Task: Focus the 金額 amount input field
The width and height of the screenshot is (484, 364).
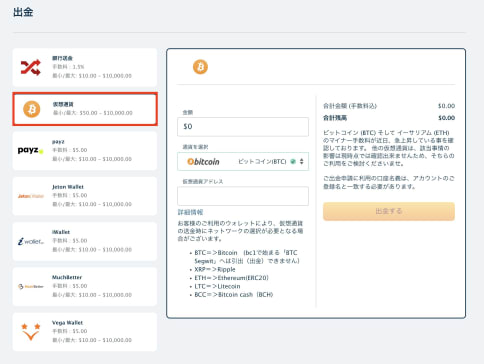Action: click(x=243, y=127)
